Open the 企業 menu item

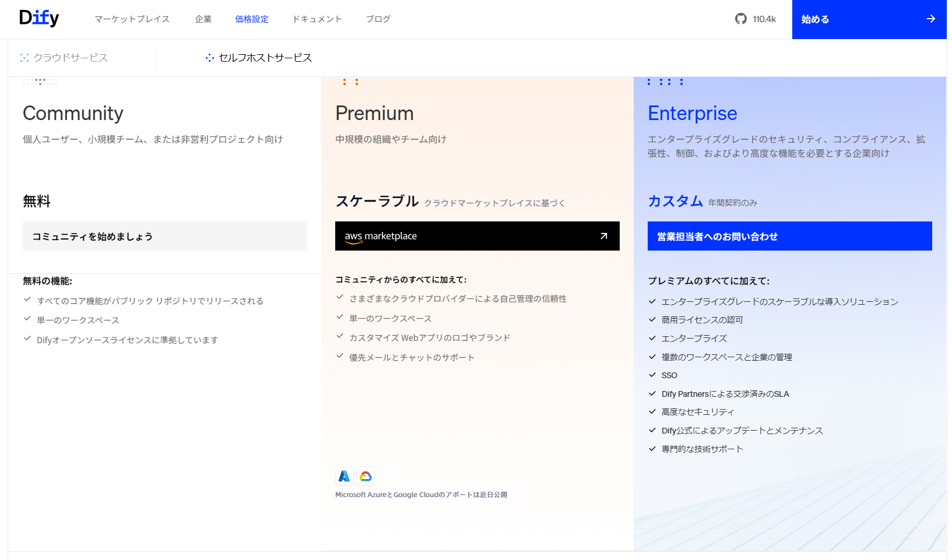point(203,19)
